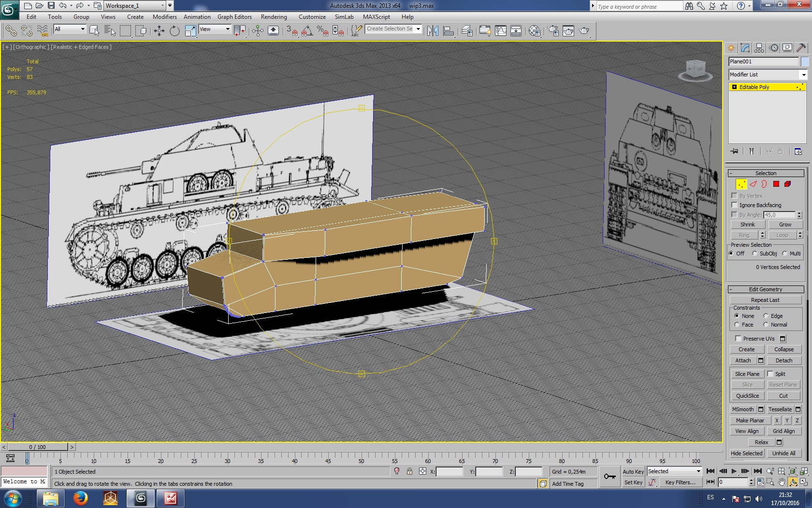Viewport: 812px width, 508px height.
Task: Enable the Preserve UVs checkbox
Action: [738, 339]
